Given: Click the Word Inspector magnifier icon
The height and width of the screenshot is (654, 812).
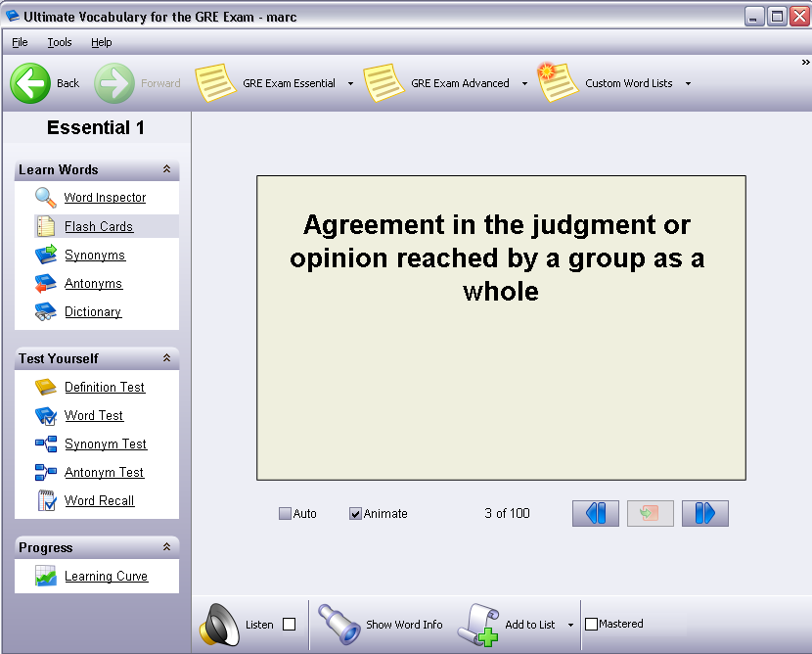Looking at the screenshot, I should [x=46, y=198].
